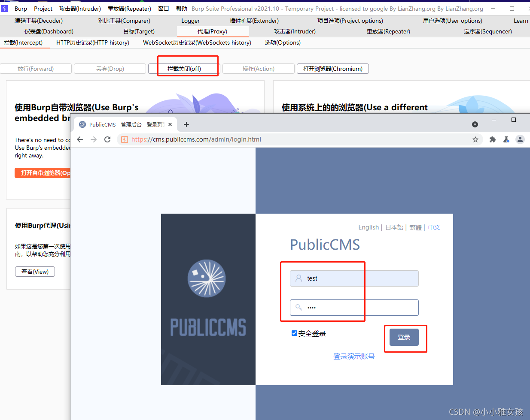
Task: Switch to 项目选项(Project options) tab
Action: point(350,21)
